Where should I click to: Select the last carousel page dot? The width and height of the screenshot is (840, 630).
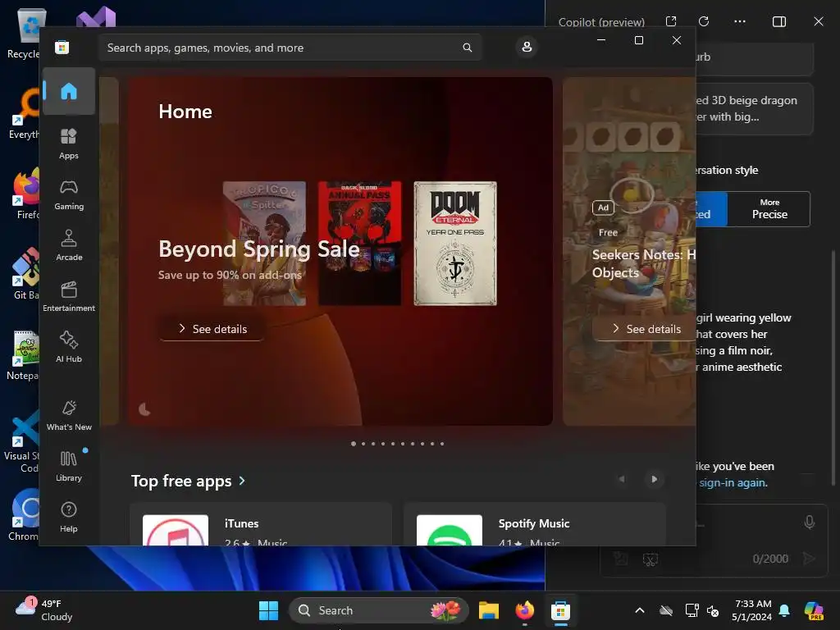coord(442,444)
